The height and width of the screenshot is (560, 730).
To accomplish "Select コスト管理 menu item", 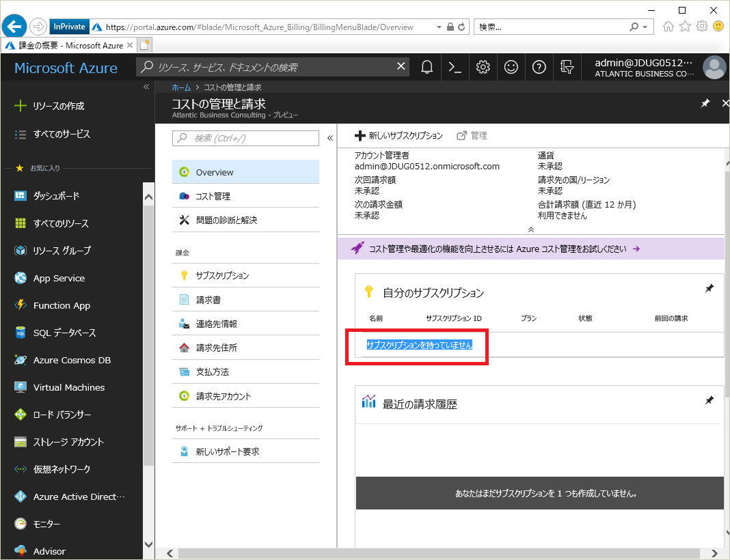I will pyautogui.click(x=245, y=196).
